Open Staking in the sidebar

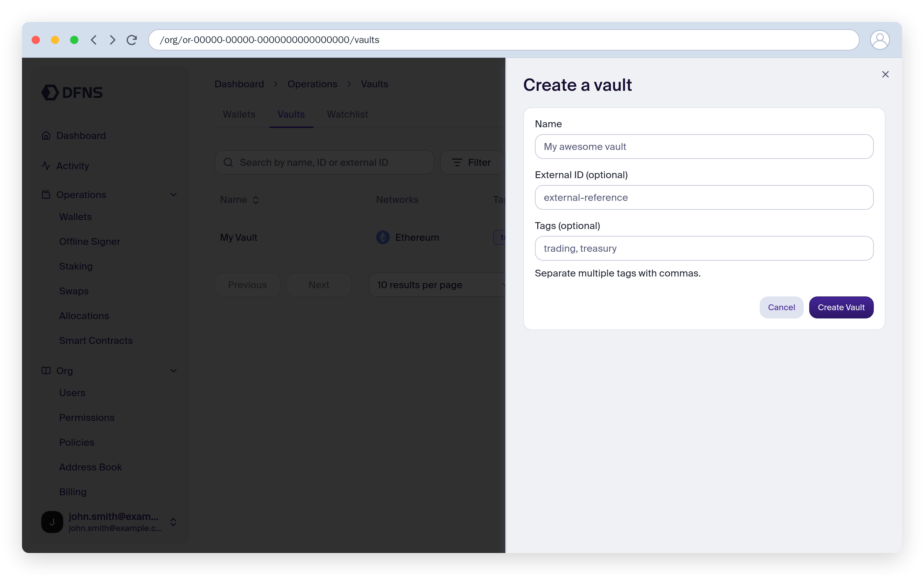coord(76,266)
